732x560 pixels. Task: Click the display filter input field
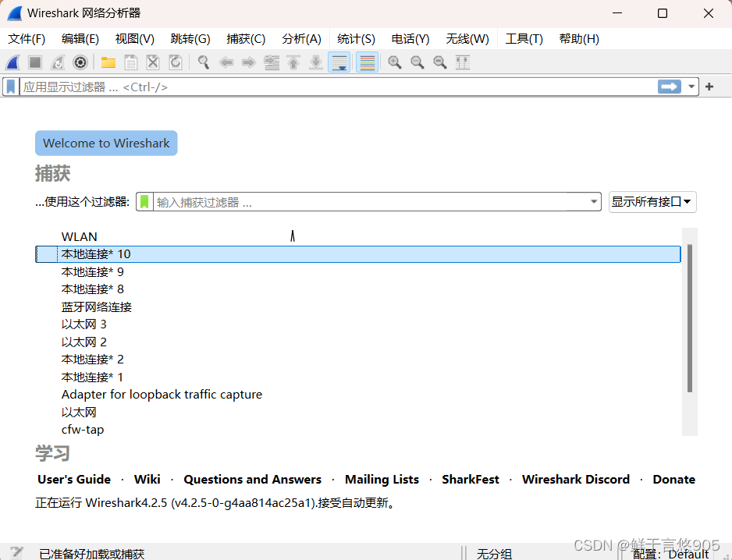click(338, 87)
